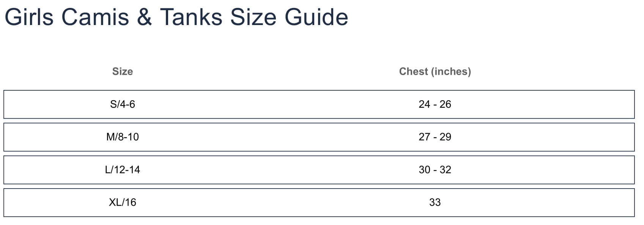644x225 pixels.
Task: Click the number 27 in the chest column
Action: click(424, 137)
